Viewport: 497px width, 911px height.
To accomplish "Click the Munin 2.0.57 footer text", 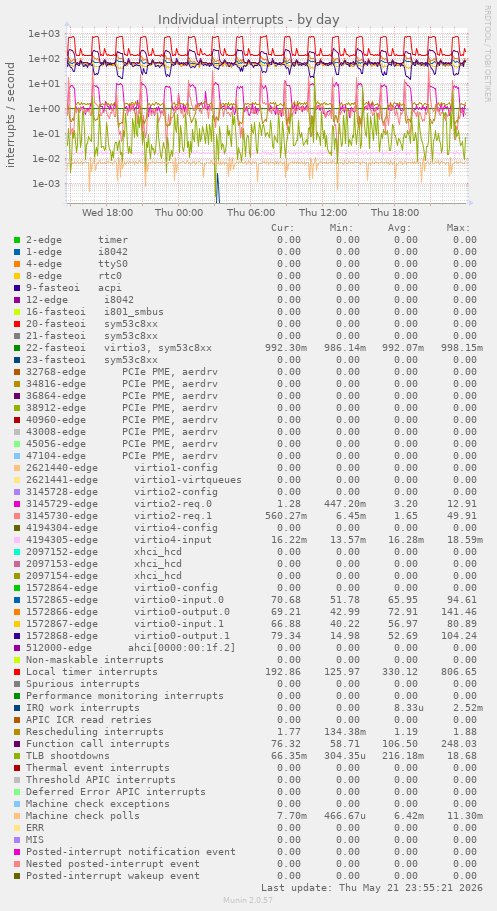I will tap(248, 900).
